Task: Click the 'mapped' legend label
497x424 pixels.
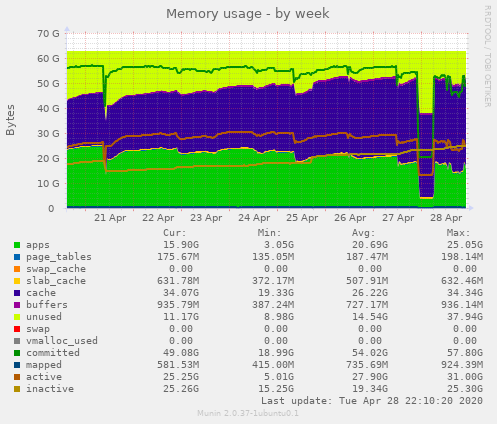Action: coord(44,365)
